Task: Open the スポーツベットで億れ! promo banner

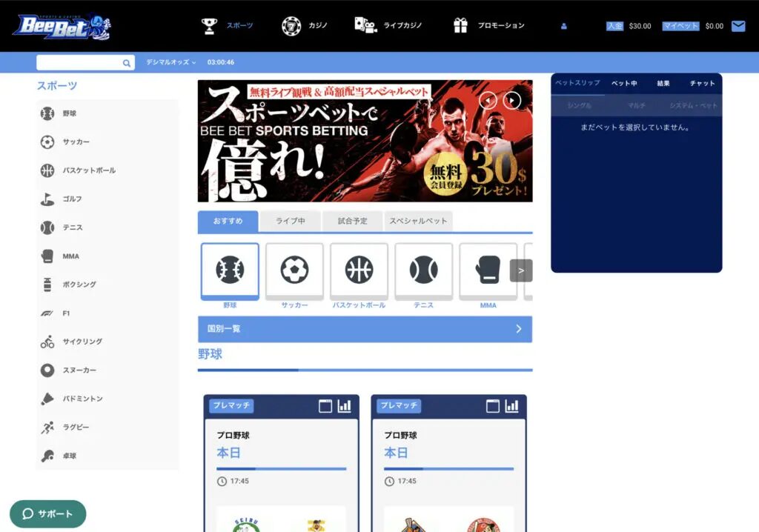Action: tap(365, 142)
